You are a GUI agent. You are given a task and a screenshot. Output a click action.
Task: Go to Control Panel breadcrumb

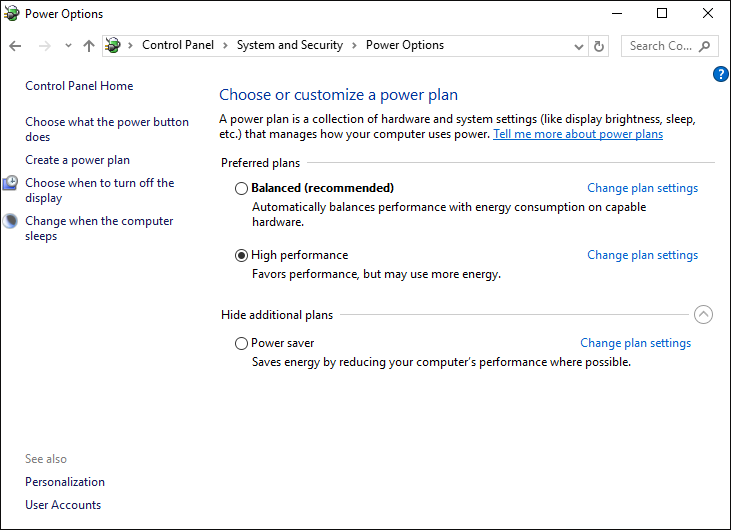click(176, 45)
